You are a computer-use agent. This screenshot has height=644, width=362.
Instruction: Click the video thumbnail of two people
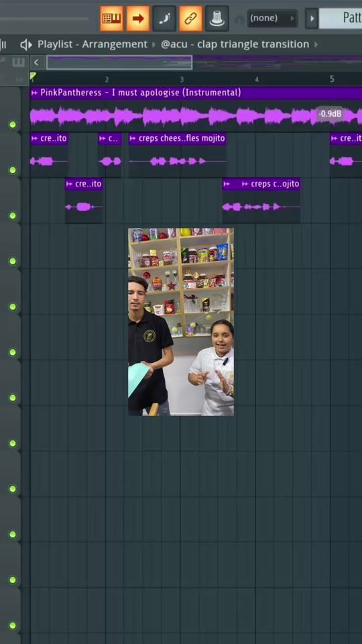[x=181, y=322]
